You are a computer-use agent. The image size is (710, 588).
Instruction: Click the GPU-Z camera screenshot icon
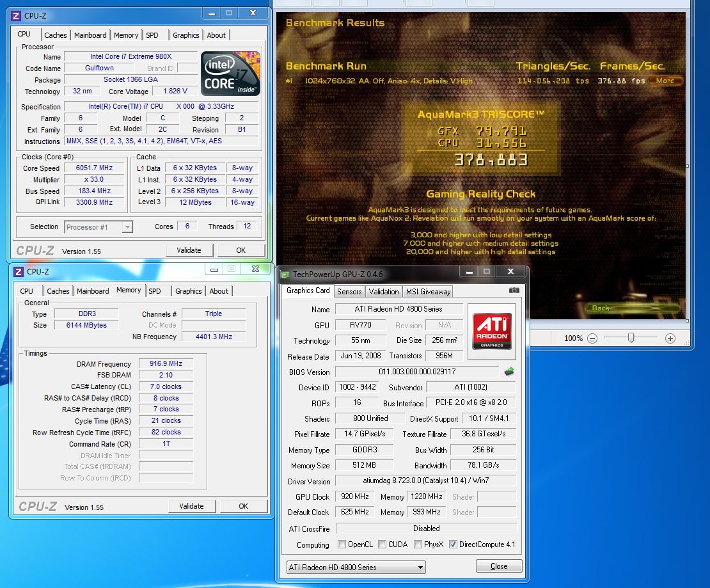coord(514,290)
